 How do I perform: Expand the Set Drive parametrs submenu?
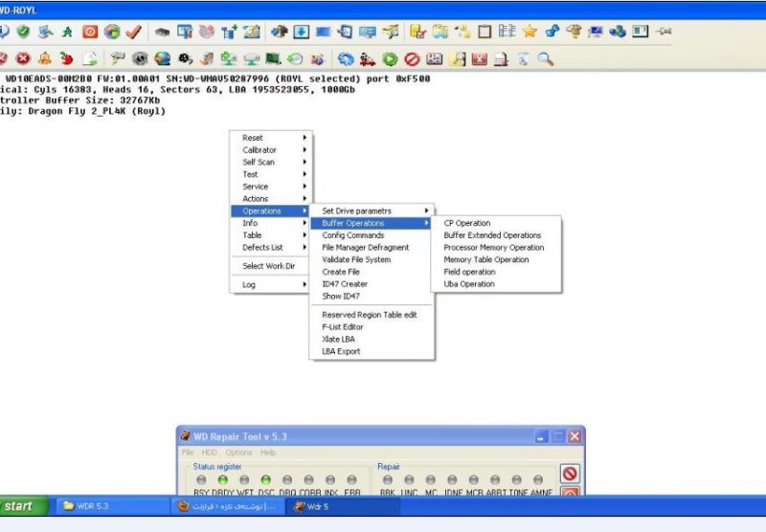pyautogui.click(x=372, y=211)
